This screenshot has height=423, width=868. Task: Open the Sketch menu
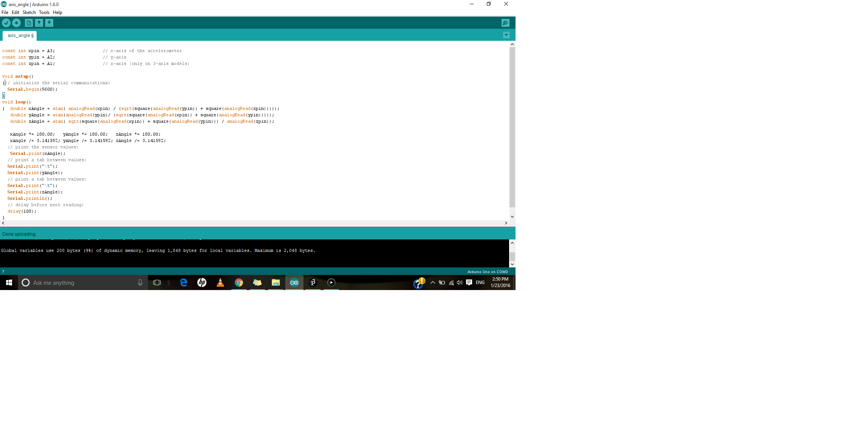coord(29,12)
